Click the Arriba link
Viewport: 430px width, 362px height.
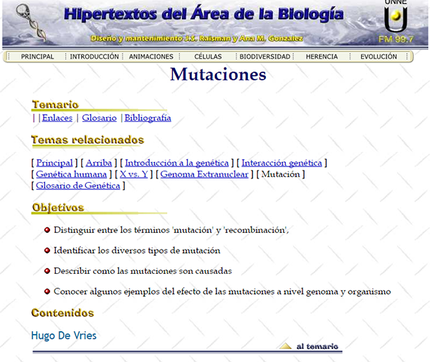point(99,163)
